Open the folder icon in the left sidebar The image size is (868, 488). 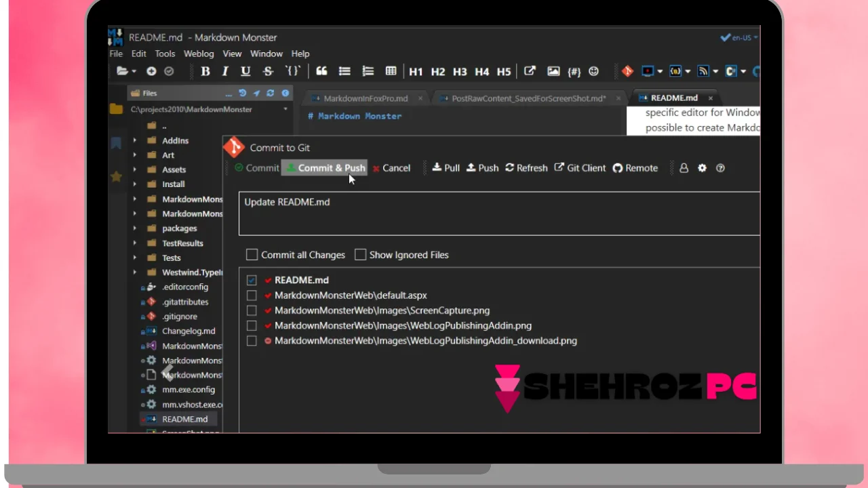116,109
